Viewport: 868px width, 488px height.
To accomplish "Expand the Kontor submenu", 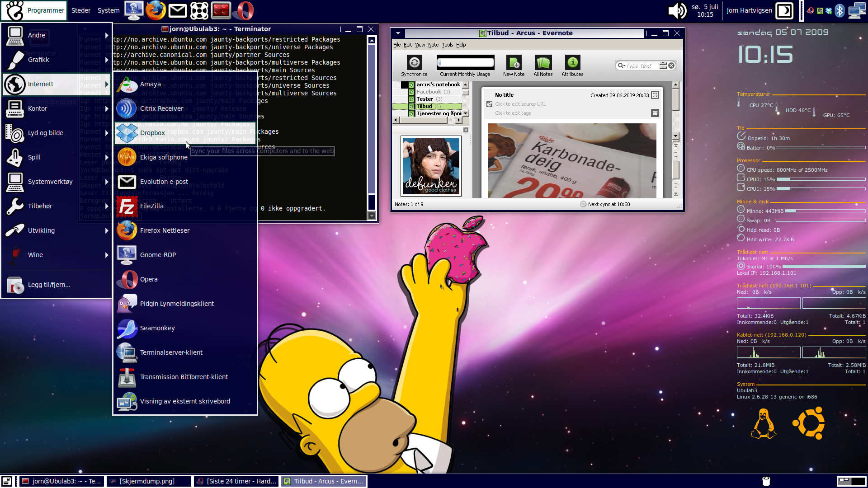I will [x=57, y=108].
